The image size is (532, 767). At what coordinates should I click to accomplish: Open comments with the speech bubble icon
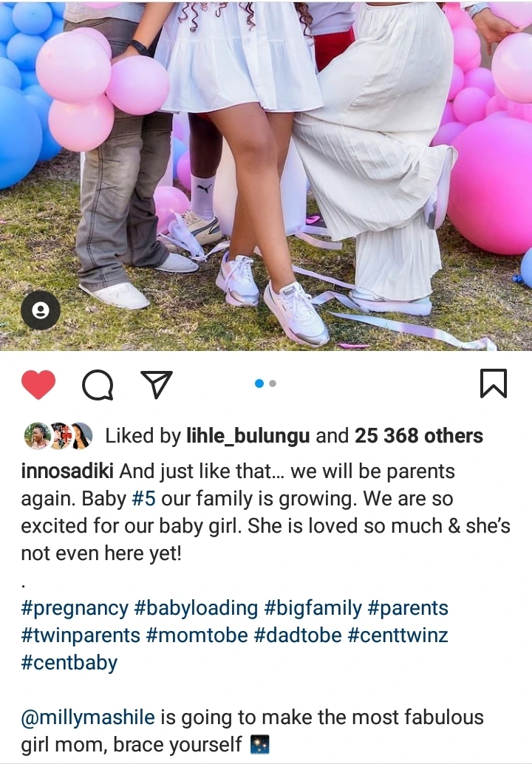tap(98, 385)
